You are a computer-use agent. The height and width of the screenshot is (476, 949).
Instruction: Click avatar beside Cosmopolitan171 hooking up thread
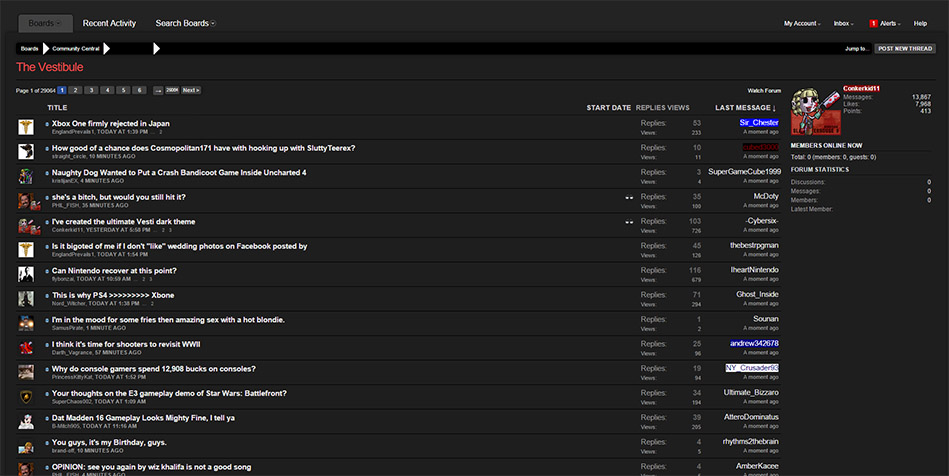tap(25, 151)
